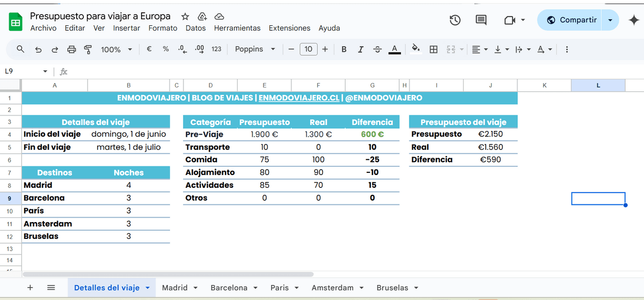
Task: Toggle italic text formatting
Action: pos(361,49)
